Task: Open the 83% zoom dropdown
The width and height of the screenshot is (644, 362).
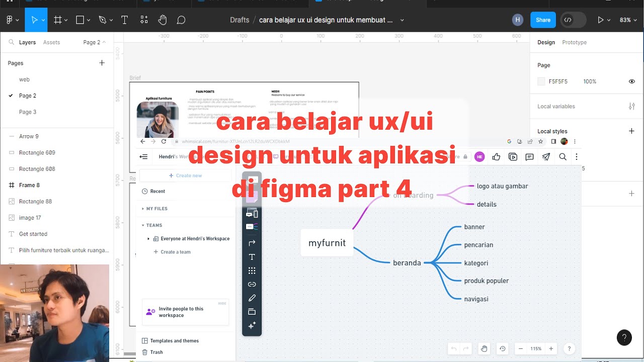Action: click(x=628, y=20)
